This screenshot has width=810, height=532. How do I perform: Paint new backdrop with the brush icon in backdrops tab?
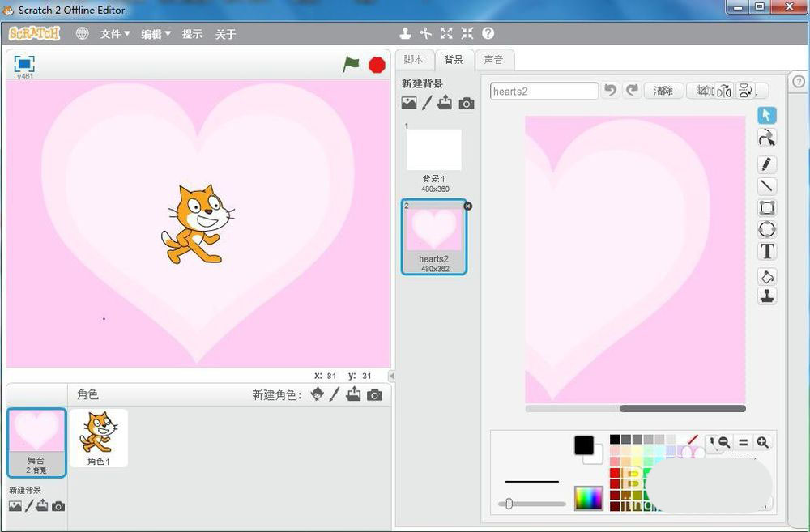coord(426,103)
